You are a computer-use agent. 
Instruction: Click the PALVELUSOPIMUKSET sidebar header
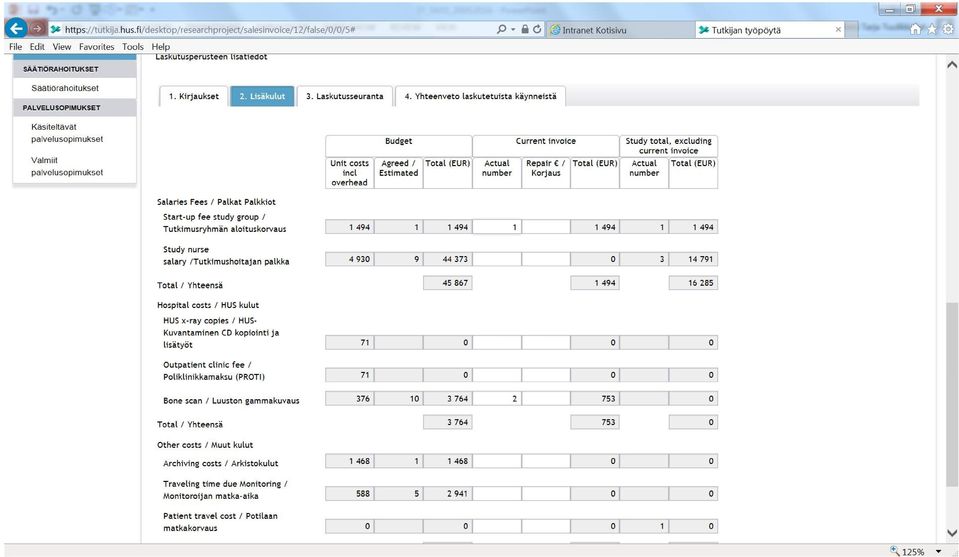75,108
